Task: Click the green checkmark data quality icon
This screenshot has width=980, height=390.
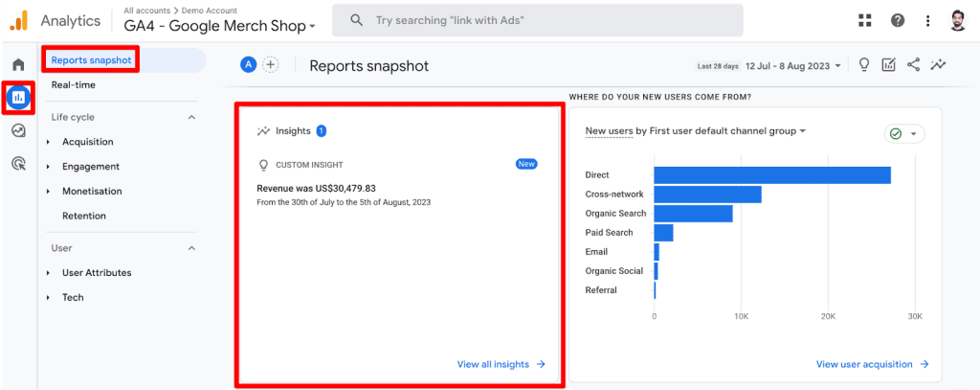Action: (896, 134)
